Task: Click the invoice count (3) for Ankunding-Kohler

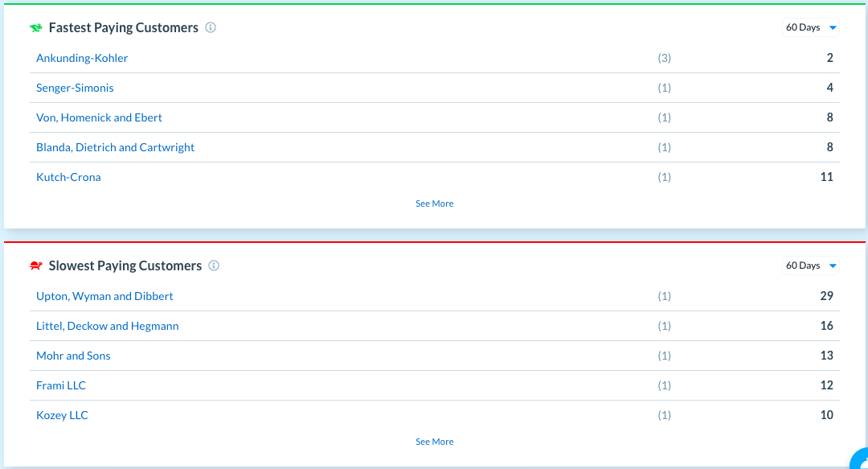Action: coord(664,58)
